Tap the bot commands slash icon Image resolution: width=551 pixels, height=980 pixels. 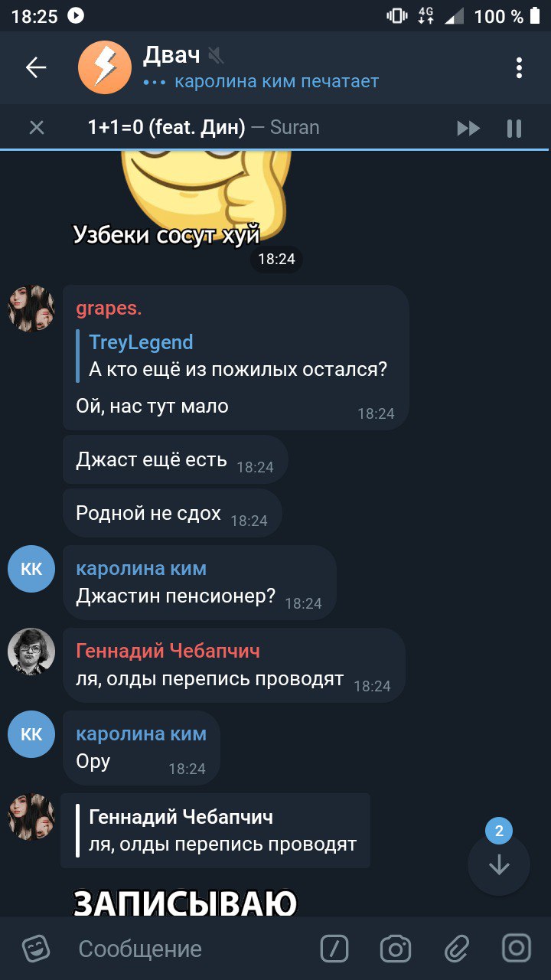pyautogui.click(x=334, y=949)
